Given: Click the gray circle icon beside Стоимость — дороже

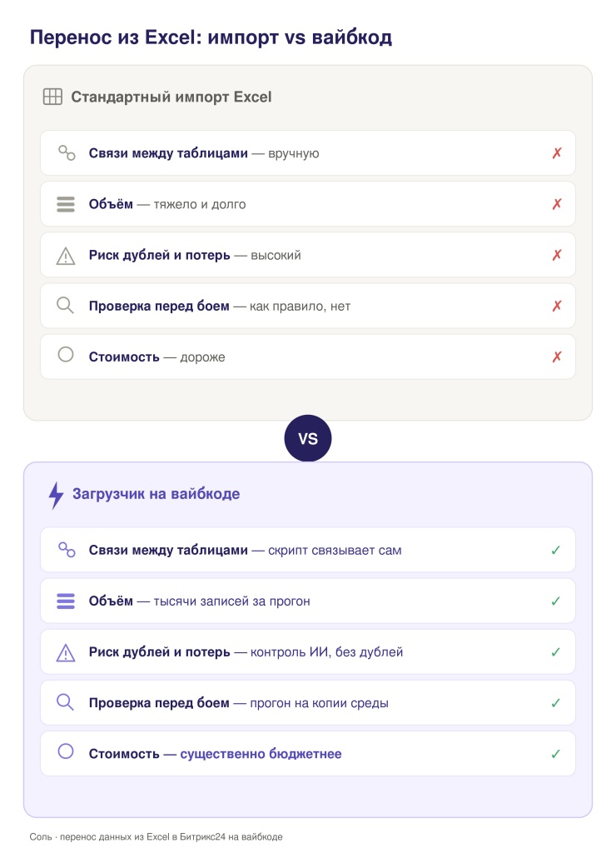Looking at the screenshot, I should (x=66, y=355).
